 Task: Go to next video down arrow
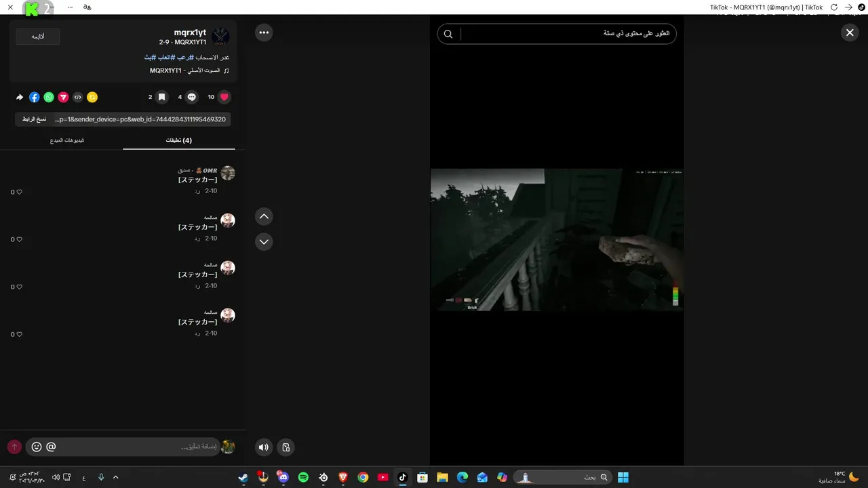[264, 241]
